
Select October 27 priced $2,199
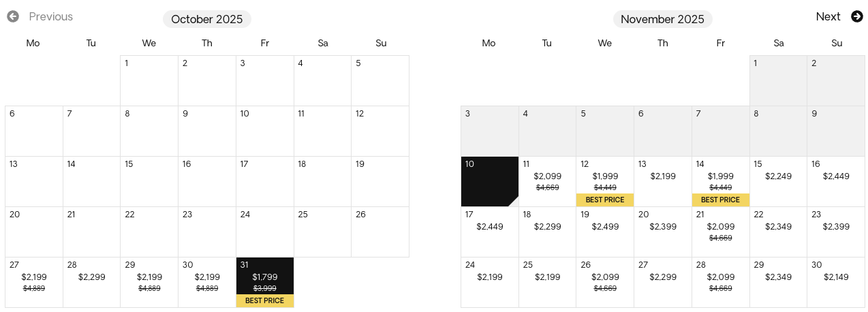coord(34,283)
